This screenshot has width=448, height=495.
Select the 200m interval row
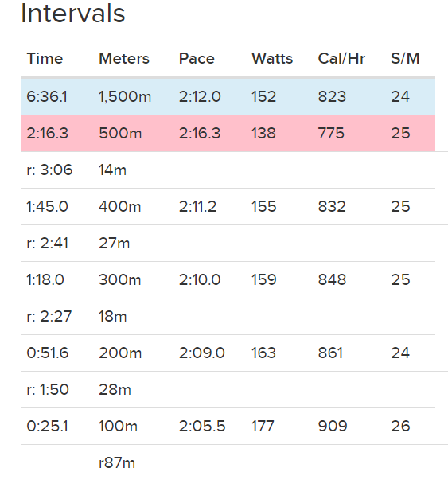click(228, 353)
